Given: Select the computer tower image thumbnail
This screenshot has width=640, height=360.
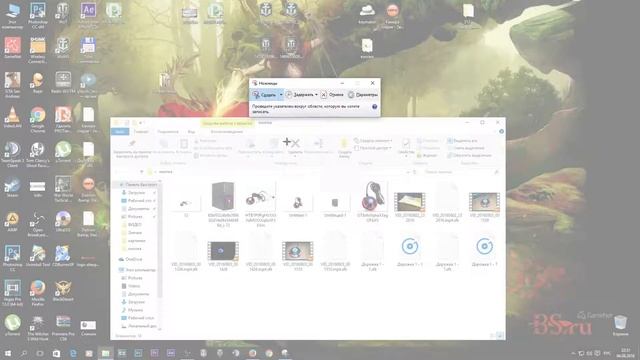Looking at the screenshot, I should click(x=223, y=196).
